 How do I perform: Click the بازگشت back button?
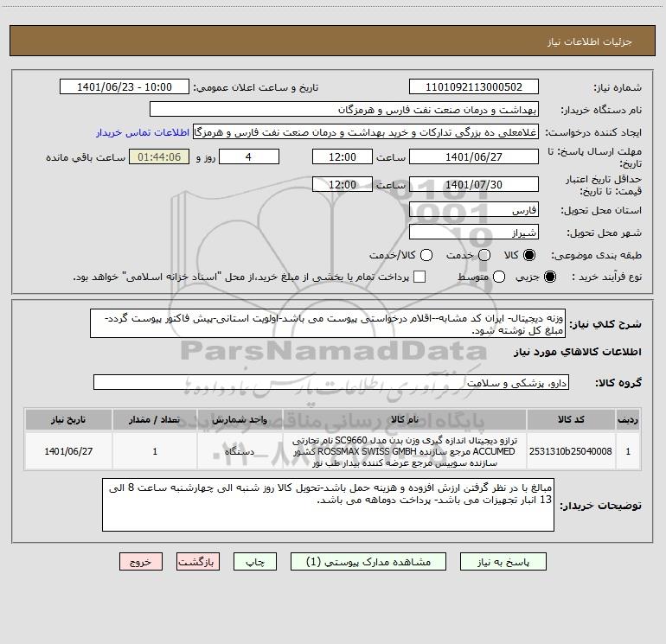tap(198, 562)
